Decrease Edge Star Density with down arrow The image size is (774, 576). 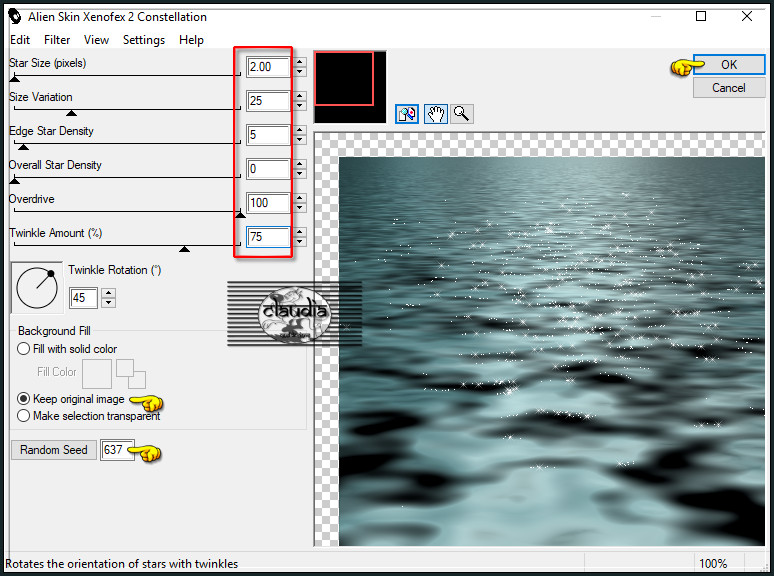pos(300,140)
